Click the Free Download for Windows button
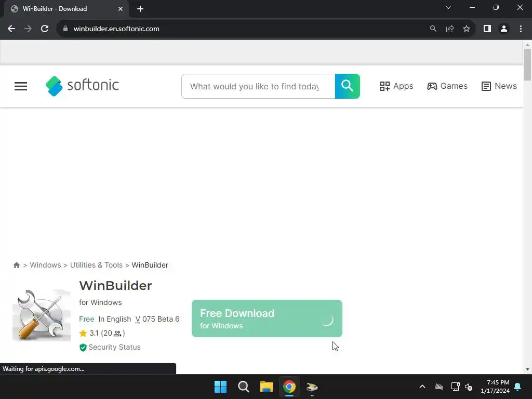 click(x=267, y=318)
